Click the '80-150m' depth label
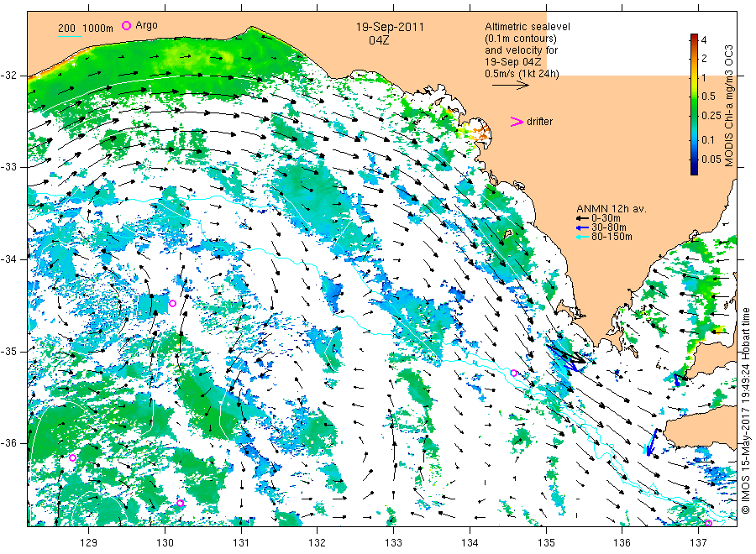Image resolution: width=756 pixels, height=554 pixels. 612,237
